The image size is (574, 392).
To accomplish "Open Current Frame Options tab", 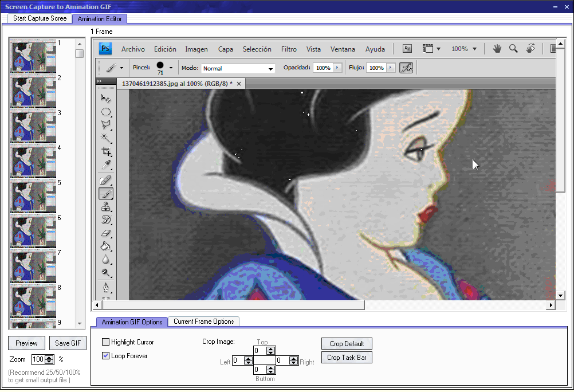I will (203, 322).
